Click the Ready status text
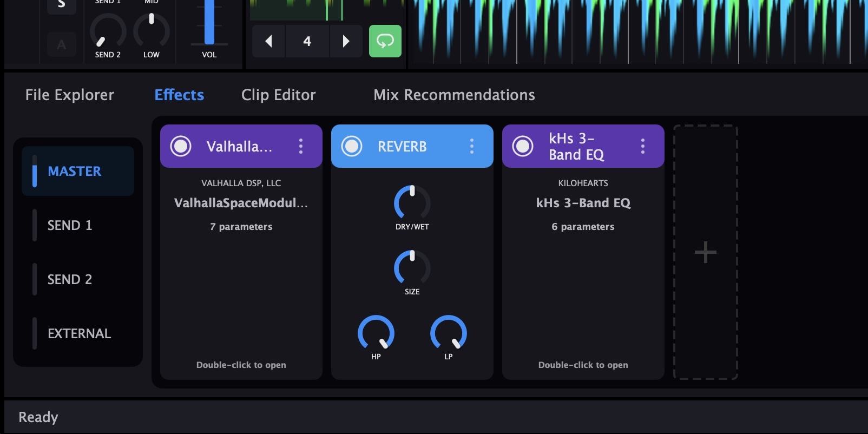868x434 pixels. coord(38,417)
